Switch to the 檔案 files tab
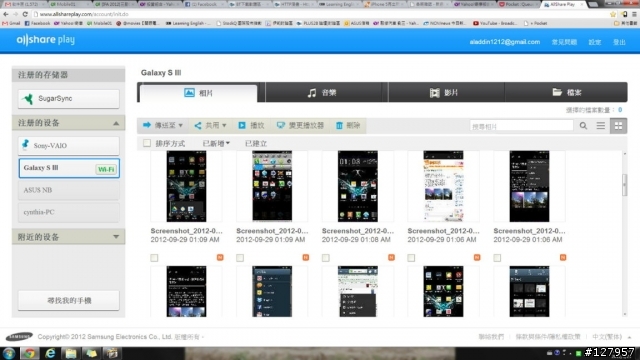 [567, 93]
